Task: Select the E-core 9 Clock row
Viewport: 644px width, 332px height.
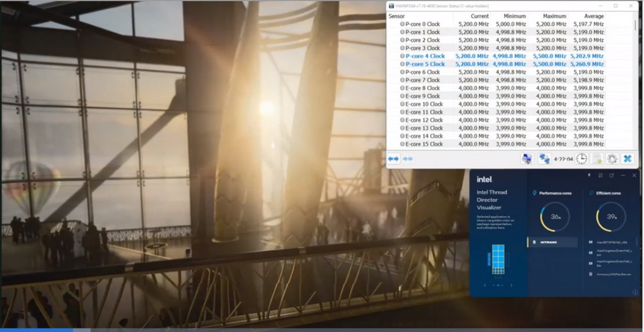Action: tap(496, 96)
